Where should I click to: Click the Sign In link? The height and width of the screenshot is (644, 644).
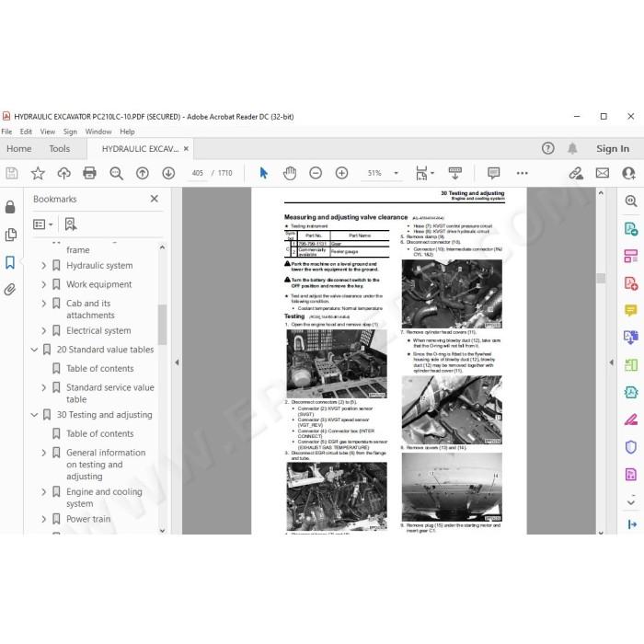613,149
